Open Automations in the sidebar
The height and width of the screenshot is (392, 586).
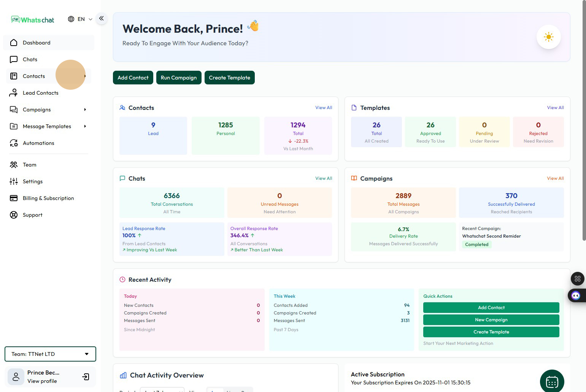pyautogui.click(x=38, y=143)
